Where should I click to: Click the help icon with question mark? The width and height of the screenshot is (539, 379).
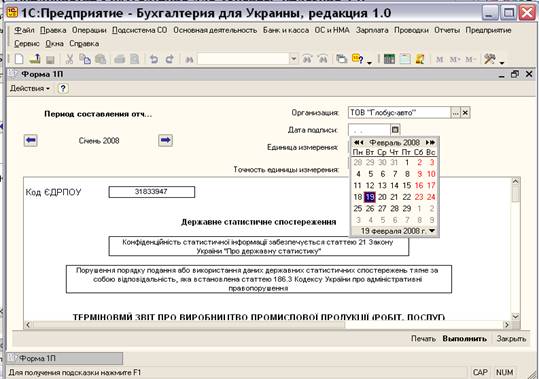click(x=63, y=89)
